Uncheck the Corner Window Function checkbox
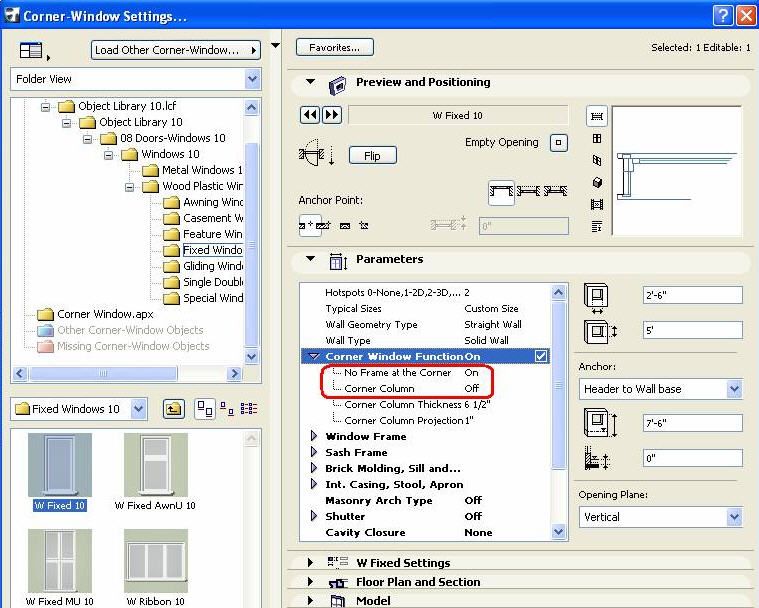 click(541, 357)
